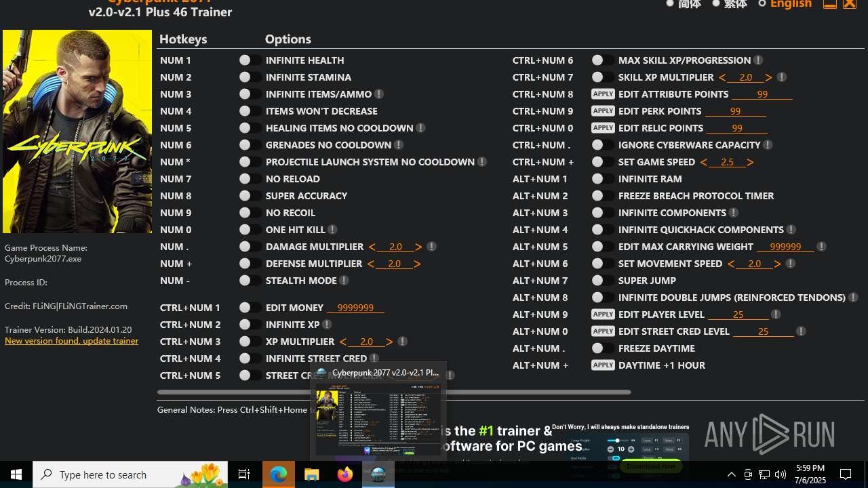This screenshot has width=868, height=488.
Task: Show the One Hit Kill info icon
Action: click(332, 230)
